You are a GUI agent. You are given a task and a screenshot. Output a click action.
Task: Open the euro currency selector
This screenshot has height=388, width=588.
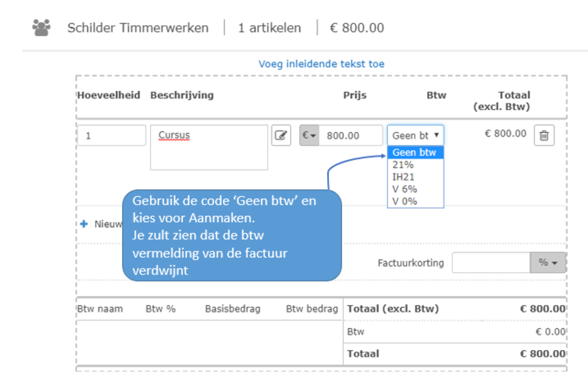click(309, 135)
